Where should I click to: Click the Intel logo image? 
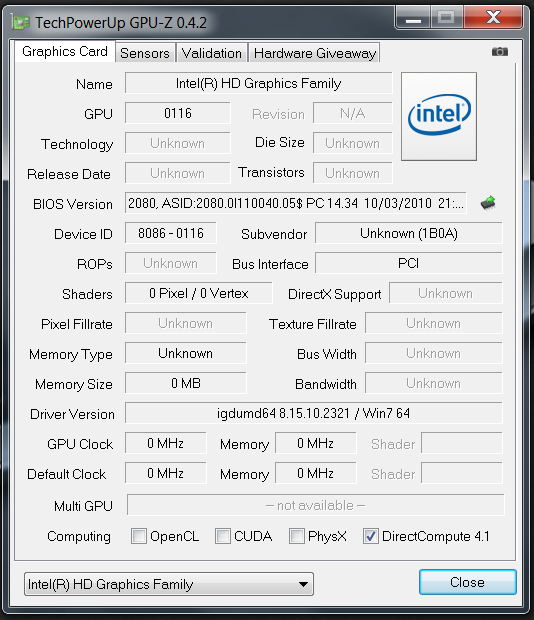439,116
